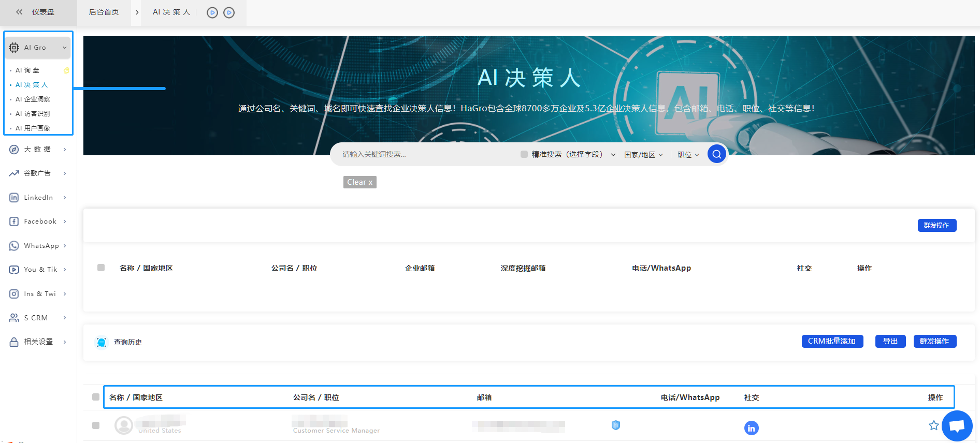
Task: Click the keyword search input field
Action: 425,154
